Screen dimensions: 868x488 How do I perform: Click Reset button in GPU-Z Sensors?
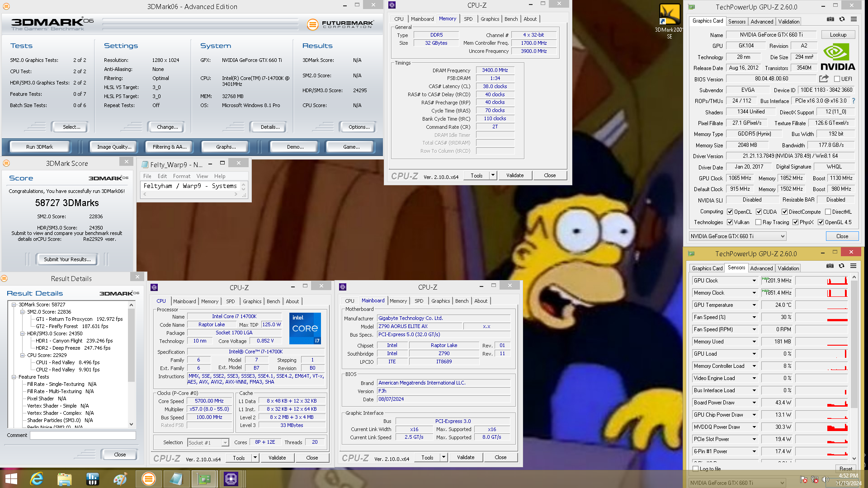coord(845,469)
